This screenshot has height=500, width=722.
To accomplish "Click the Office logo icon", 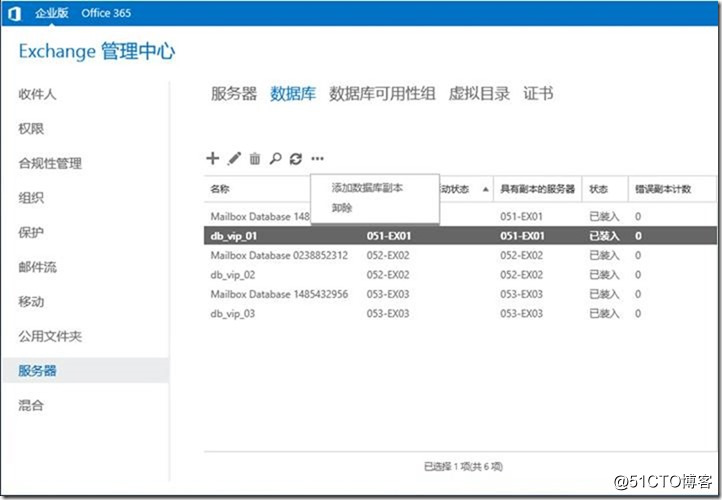I will click(14, 13).
